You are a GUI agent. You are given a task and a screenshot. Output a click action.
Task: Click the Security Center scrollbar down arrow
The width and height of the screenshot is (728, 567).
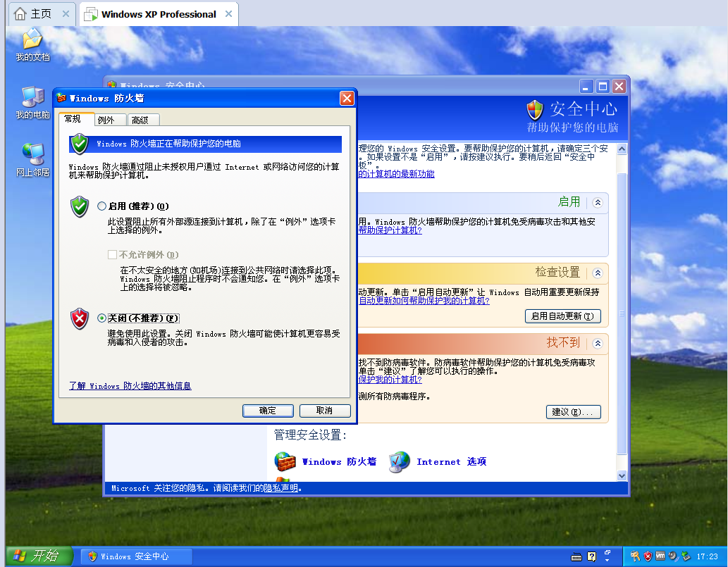pos(622,475)
